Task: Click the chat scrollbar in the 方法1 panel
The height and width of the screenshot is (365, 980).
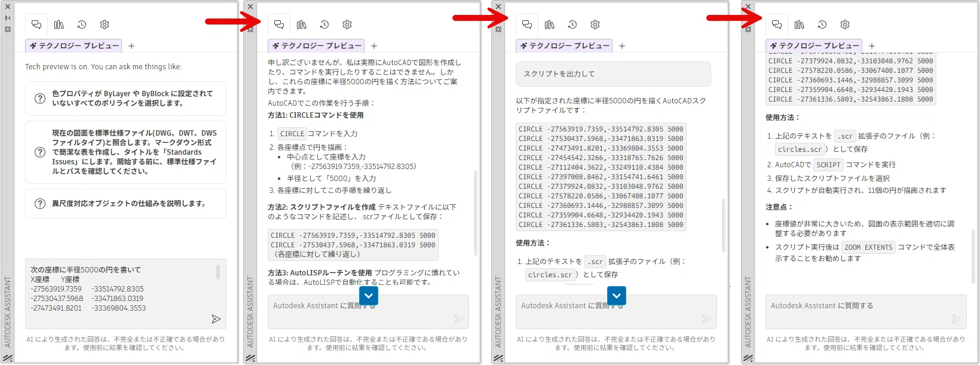Action: (476, 213)
